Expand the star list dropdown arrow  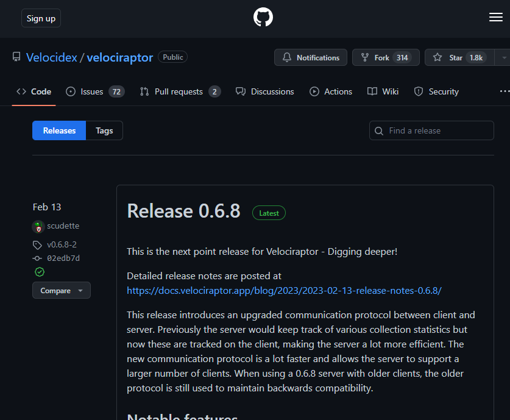point(503,57)
